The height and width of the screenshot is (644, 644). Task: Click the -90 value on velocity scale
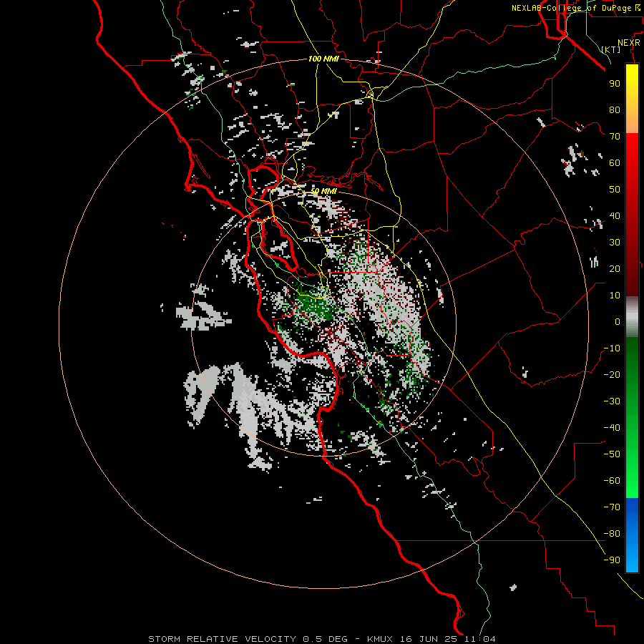click(612, 560)
